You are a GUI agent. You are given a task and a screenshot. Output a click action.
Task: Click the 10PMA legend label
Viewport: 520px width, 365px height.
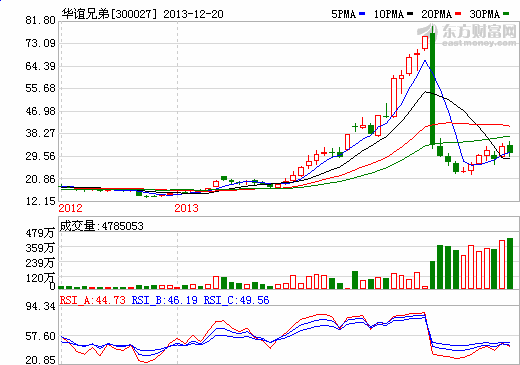[389, 14]
